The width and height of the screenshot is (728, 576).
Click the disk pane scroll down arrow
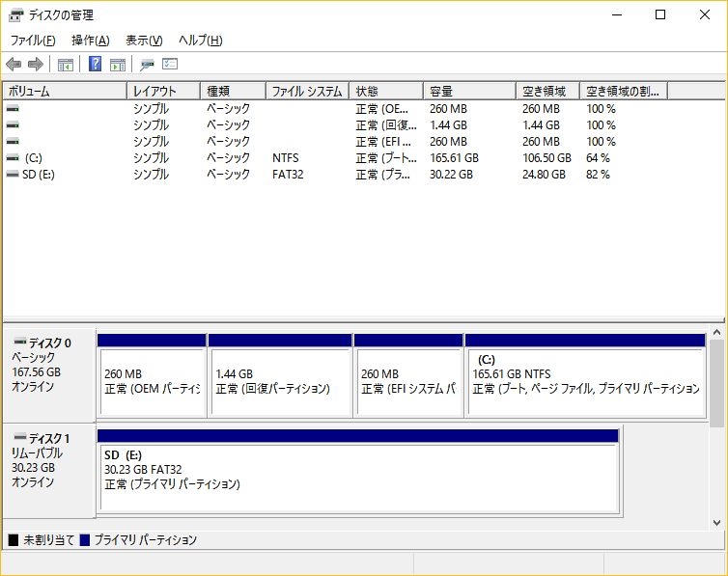tap(716, 523)
